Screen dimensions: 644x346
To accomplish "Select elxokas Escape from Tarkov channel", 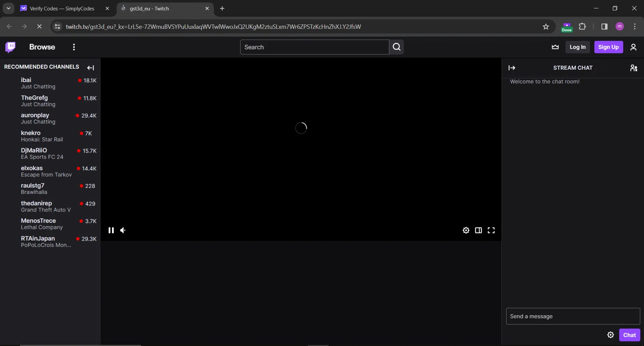I will [50, 171].
